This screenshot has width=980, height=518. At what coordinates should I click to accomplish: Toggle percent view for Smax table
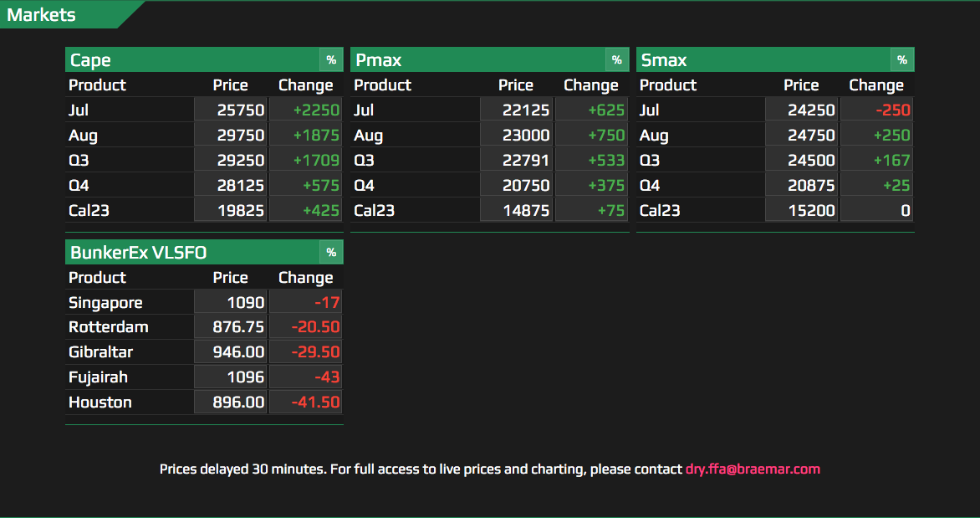[901, 60]
